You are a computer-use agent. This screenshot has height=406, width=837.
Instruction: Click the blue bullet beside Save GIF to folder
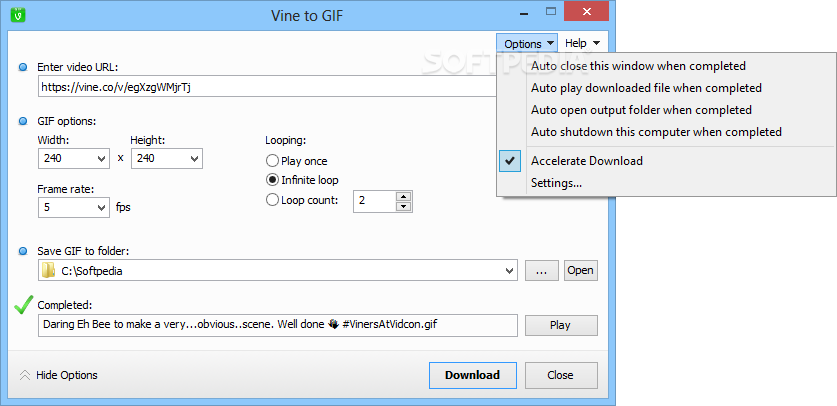click(x=23, y=251)
